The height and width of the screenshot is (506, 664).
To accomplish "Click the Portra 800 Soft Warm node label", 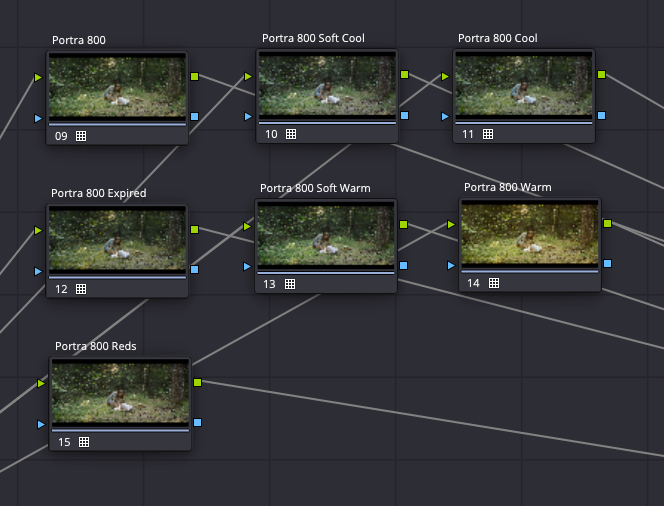I will click(315, 188).
